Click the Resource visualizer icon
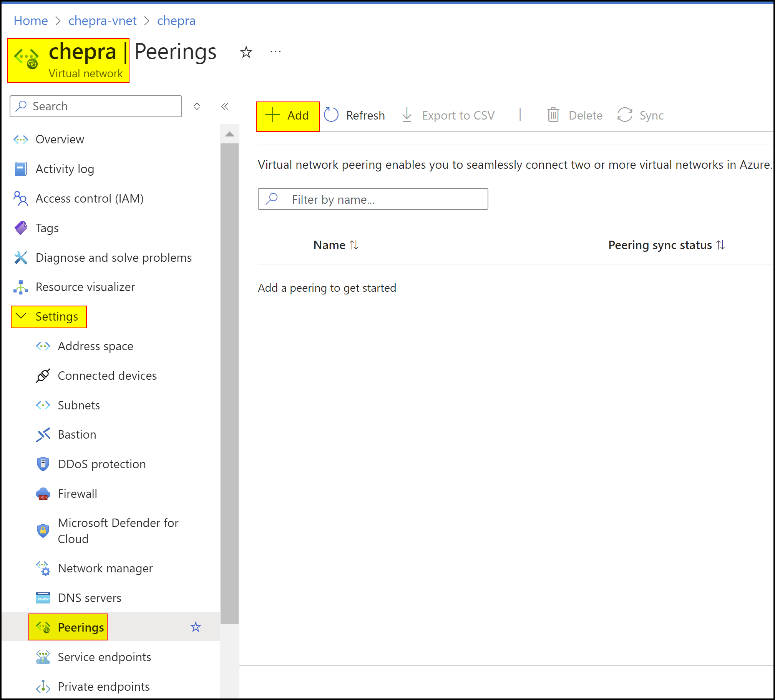This screenshot has height=700, width=775. (21, 287)
